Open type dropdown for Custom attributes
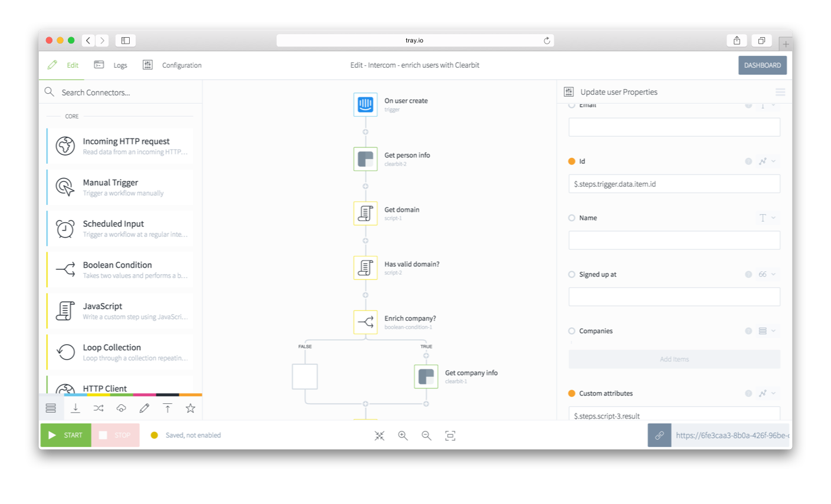Viewport: 831px width, 504px height. 767,393
